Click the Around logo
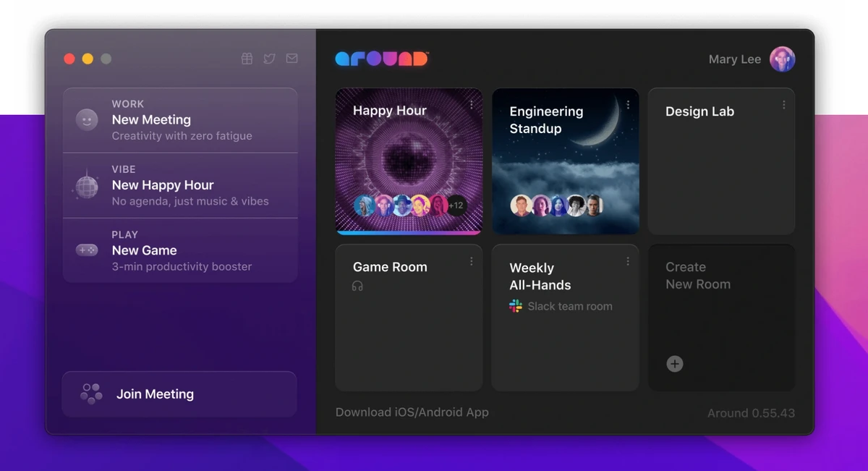Viewport: 868px width, 471px height. pyautogui.click(x=381, y=59)
